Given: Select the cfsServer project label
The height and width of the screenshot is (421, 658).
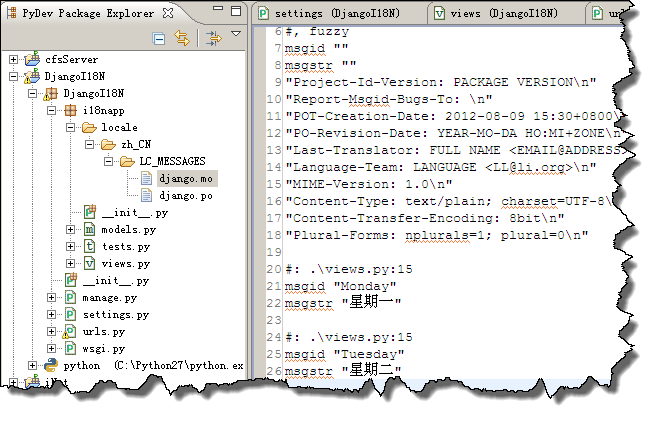Looking at the screenshot, I should click(x=71, y=60).
